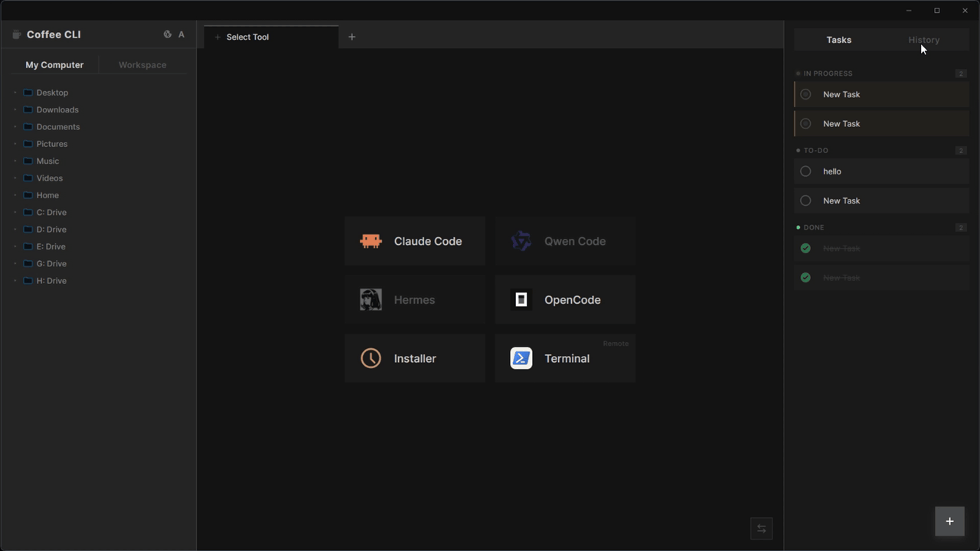Click the C: Drive folder icon

(28, 212)
